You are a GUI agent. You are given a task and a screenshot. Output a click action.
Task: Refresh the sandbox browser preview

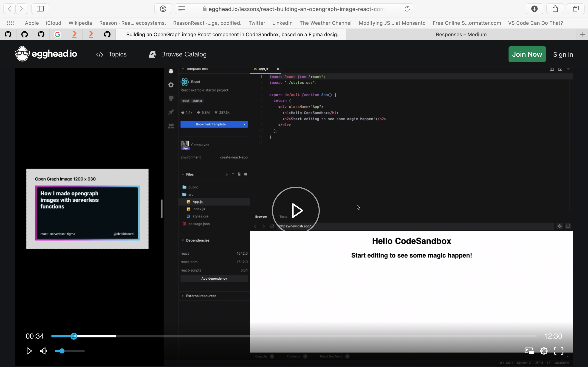tap(272, 226)
